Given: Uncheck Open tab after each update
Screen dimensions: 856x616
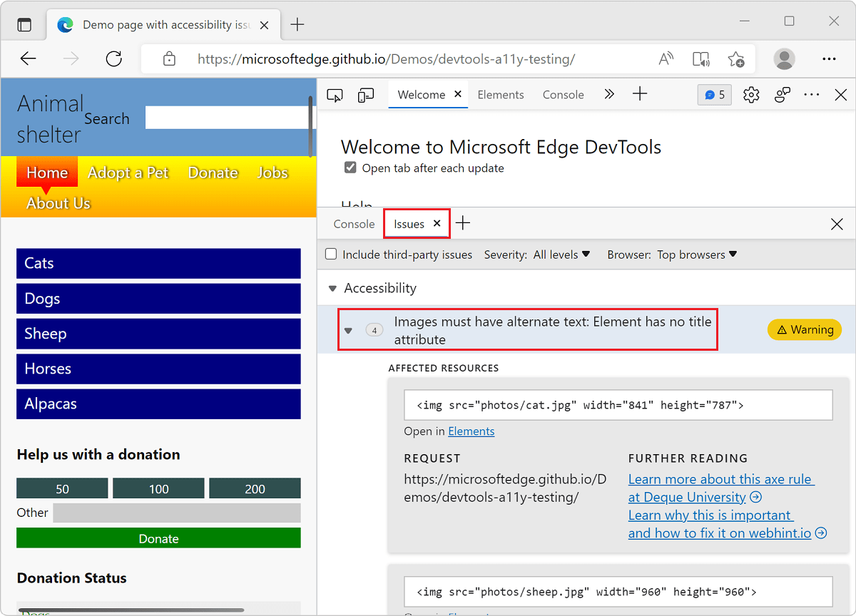Looking at the screenshot, I should pos(350,167).
